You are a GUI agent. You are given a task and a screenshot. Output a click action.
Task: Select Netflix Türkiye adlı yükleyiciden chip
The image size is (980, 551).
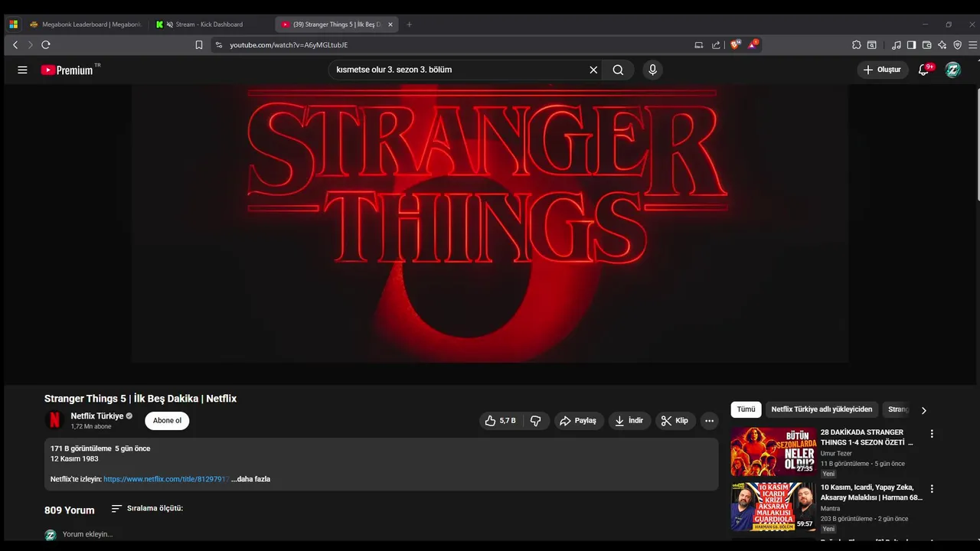tap(822, 409)
